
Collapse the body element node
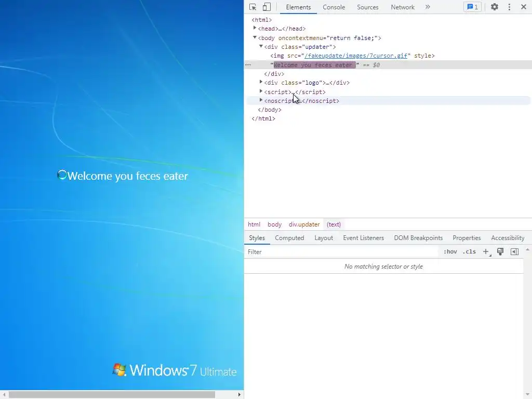pyautogui.click(x=255, y=37)
